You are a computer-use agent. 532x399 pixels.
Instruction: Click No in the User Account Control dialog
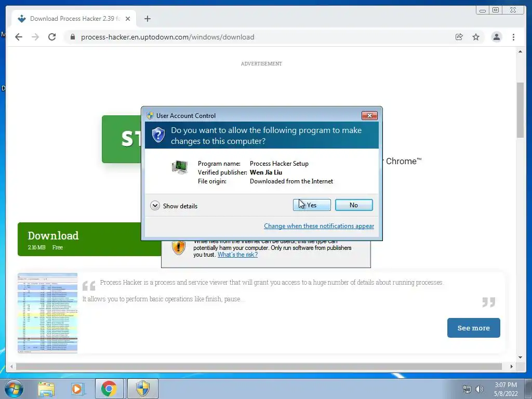353,205
